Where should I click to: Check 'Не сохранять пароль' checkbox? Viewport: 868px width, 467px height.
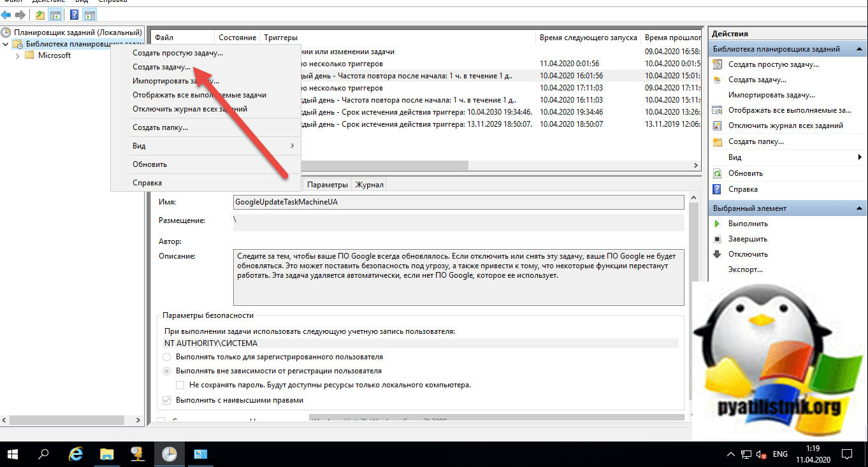[x=180, y=385]
